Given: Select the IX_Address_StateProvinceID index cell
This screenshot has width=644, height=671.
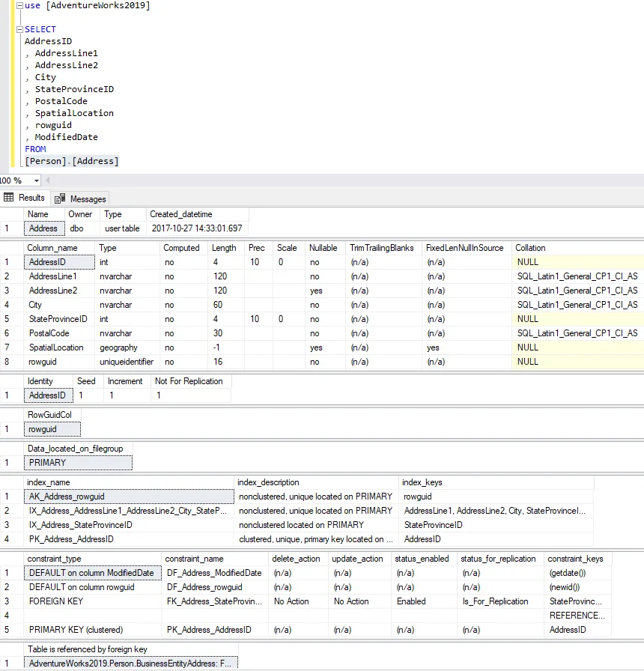Looking at the screenshot, I should pyautogui.click(x=129, y=525).
